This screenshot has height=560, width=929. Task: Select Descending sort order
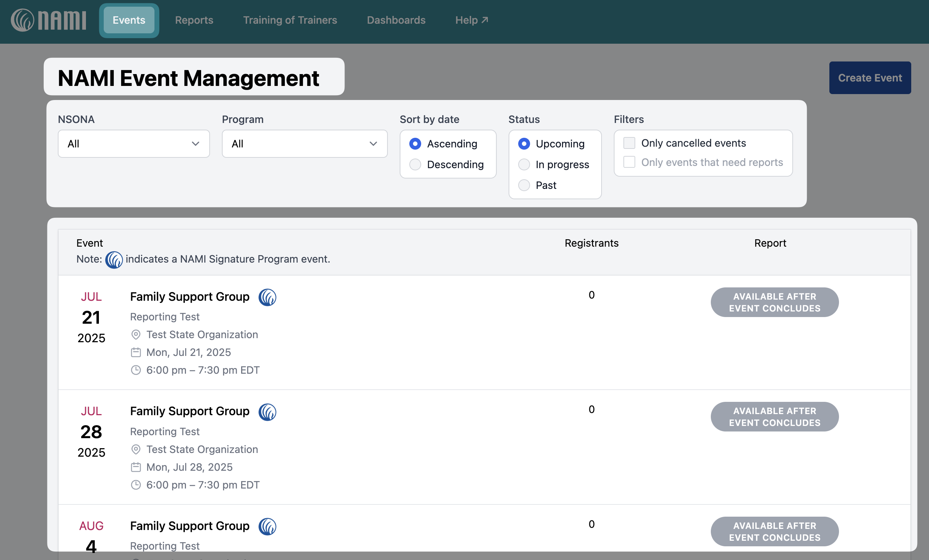(x=415, y=164)
